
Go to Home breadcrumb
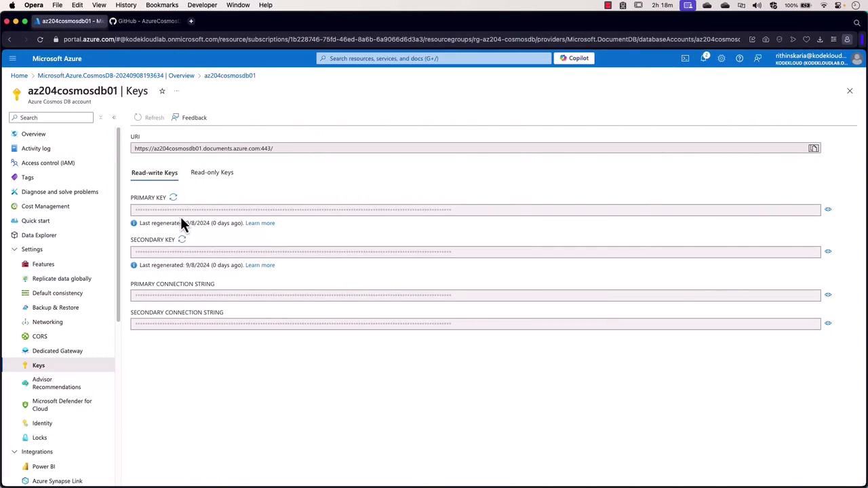click(19, 75)
